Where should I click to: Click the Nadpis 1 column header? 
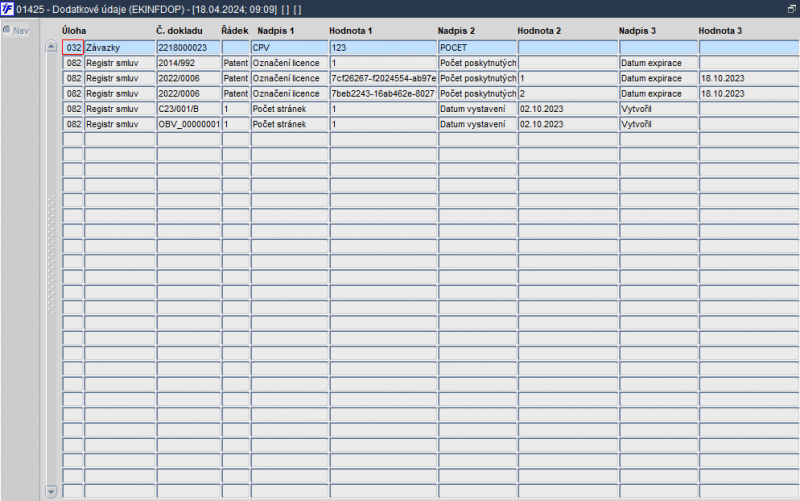click(276, 31)
